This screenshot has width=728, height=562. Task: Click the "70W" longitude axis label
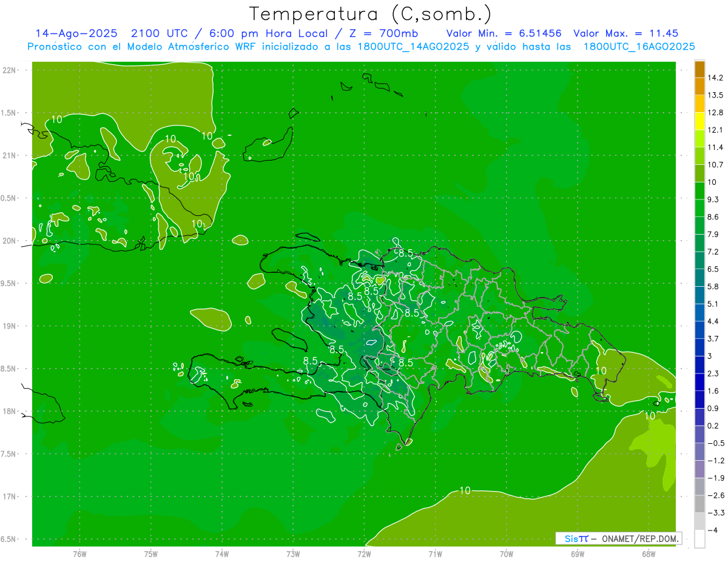[x=506, y=554]
